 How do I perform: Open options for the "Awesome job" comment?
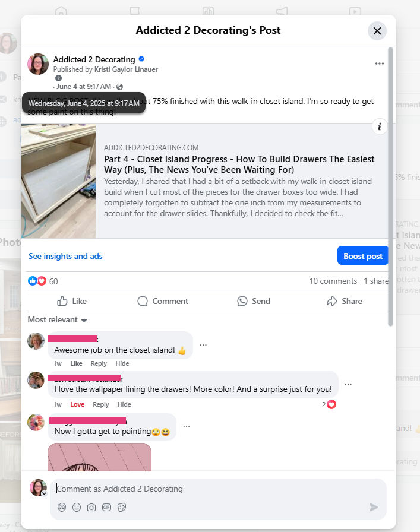(203, 345)
